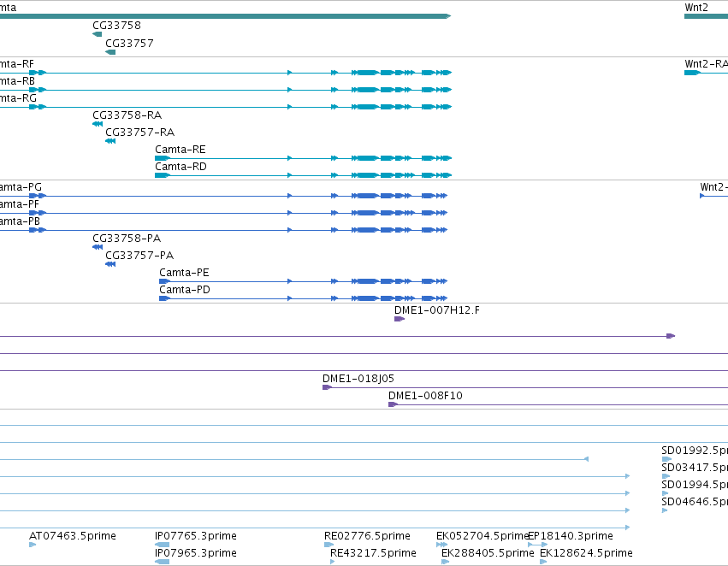The image size is (728, 566).
Task: Click the CG33758 gene arrow glyph
Action: pyautogui.click(x=97, y=34)
